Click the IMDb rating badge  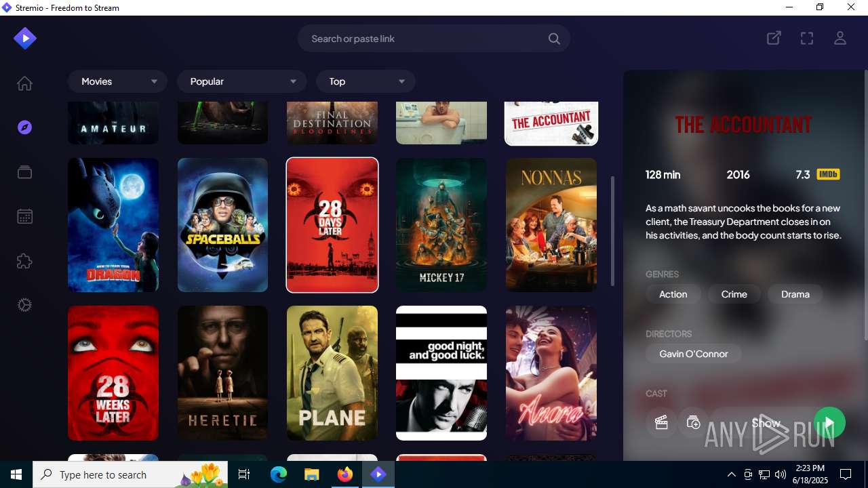click(828, 174)
